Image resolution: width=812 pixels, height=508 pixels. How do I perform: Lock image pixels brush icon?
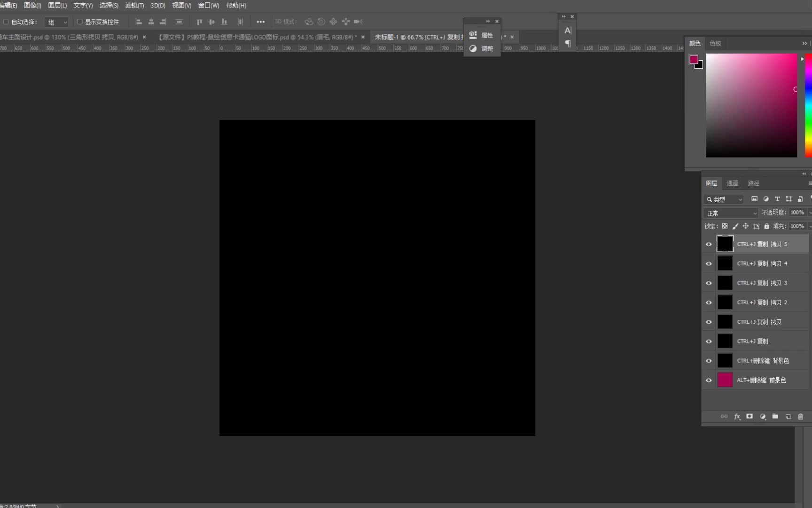coord(735,226)
